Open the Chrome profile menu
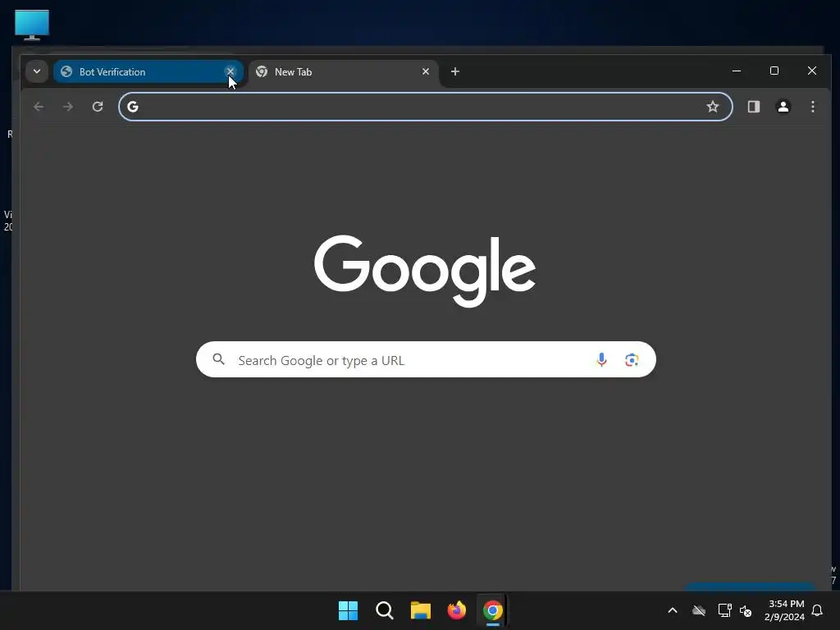 (783, 107)
